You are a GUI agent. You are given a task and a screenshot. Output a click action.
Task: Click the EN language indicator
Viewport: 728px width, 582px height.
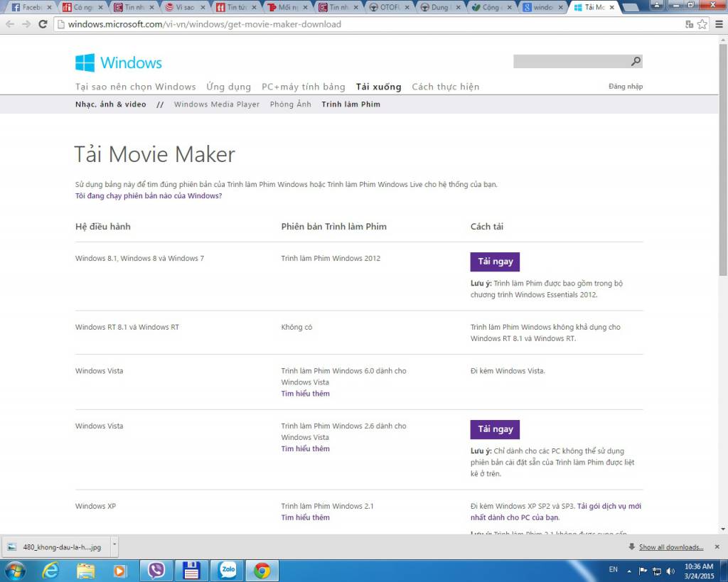pos(614,569)
